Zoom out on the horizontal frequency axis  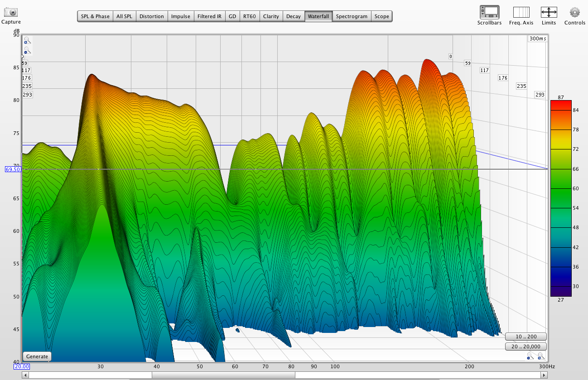point(530,357)
